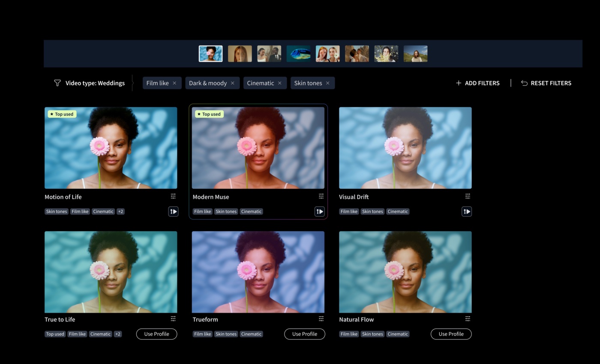This screenshot has height=364, width=600.
Task: Remove the Skin tones filter chip
Action: [x=328, y=83]
